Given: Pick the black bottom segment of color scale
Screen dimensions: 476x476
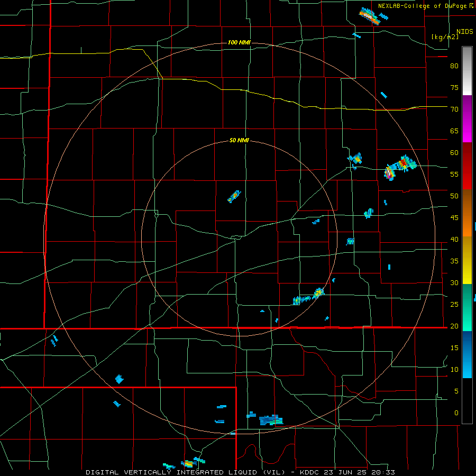Looking at the screenshot, I should (x=467, y=401).
